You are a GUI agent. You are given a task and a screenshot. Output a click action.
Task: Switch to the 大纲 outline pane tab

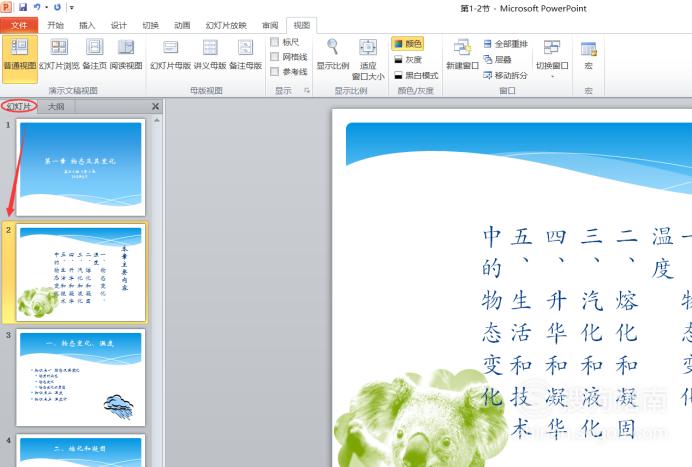pos(56,106)
